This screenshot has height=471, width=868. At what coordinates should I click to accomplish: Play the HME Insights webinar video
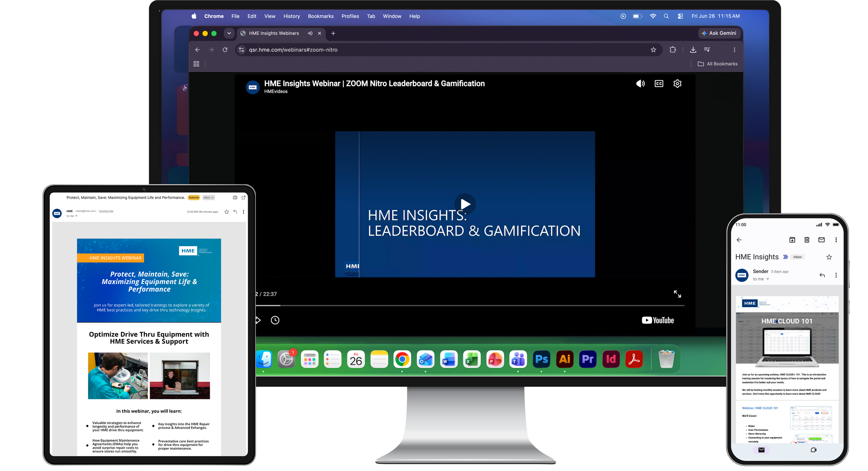(x=465, y=204)
